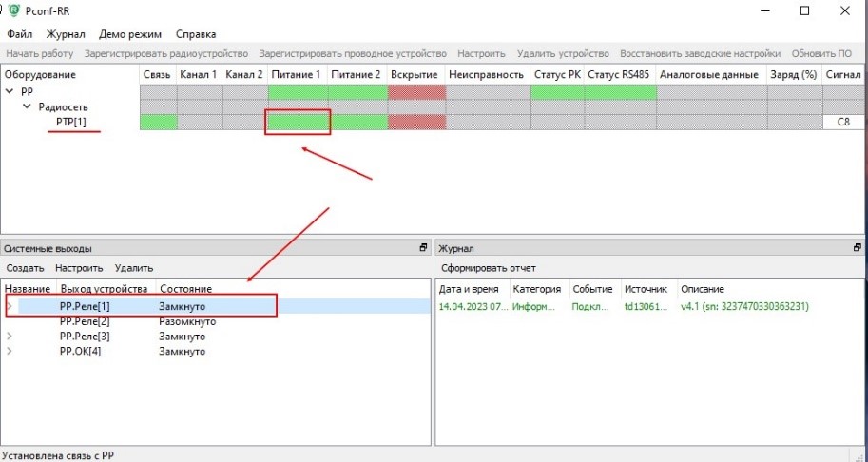Click Удалить in system outputs panel
Screen dimensions: 868x462
[x=134, y=268]
